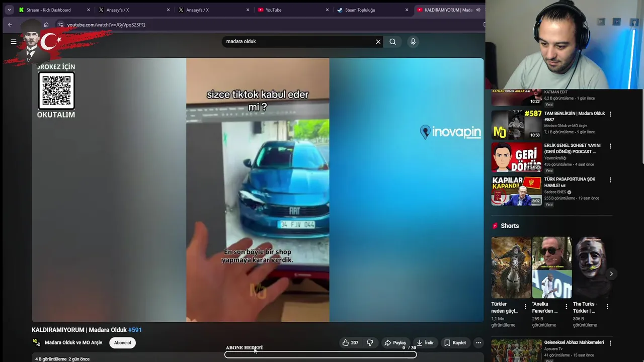Image resolution: width=644 pixels, height=362 pixels.
Task: Open the site information icon beside the URL
Action: pyautogui.click(x=60, y=25)
